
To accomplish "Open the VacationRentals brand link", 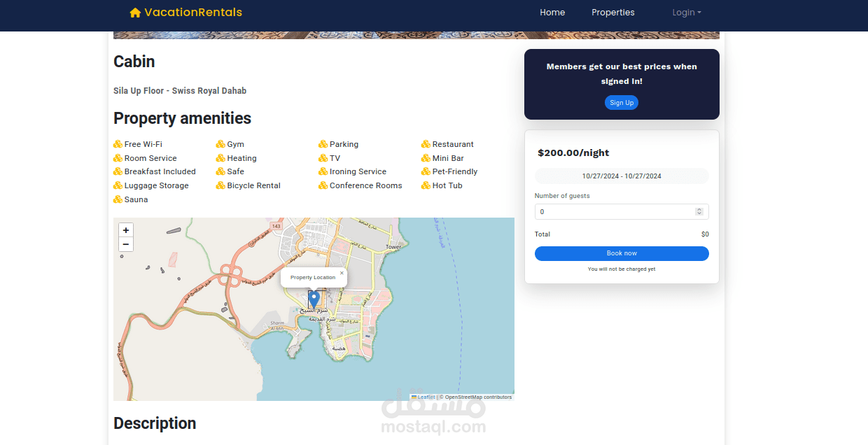I will [186, 13].
